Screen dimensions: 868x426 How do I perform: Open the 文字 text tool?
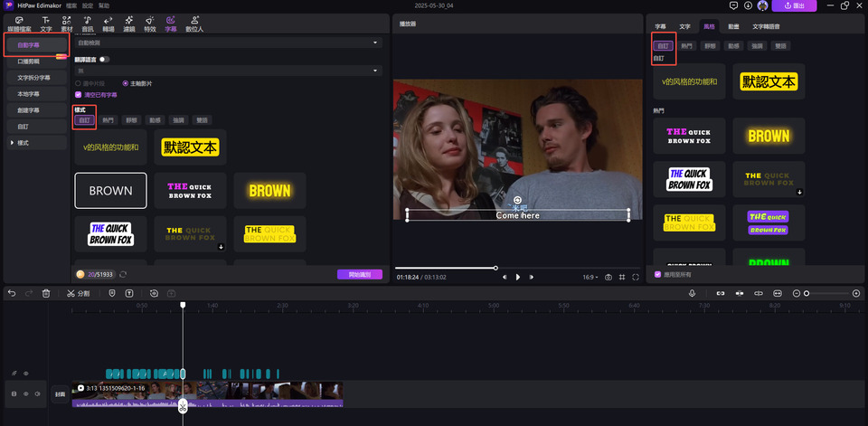pyautogui.click(x=46, y=24)
